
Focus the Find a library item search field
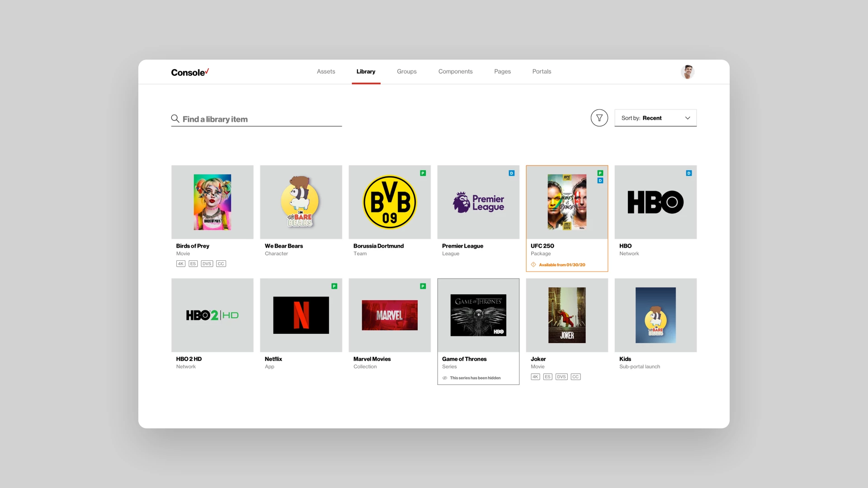click(x=256, y=119)
